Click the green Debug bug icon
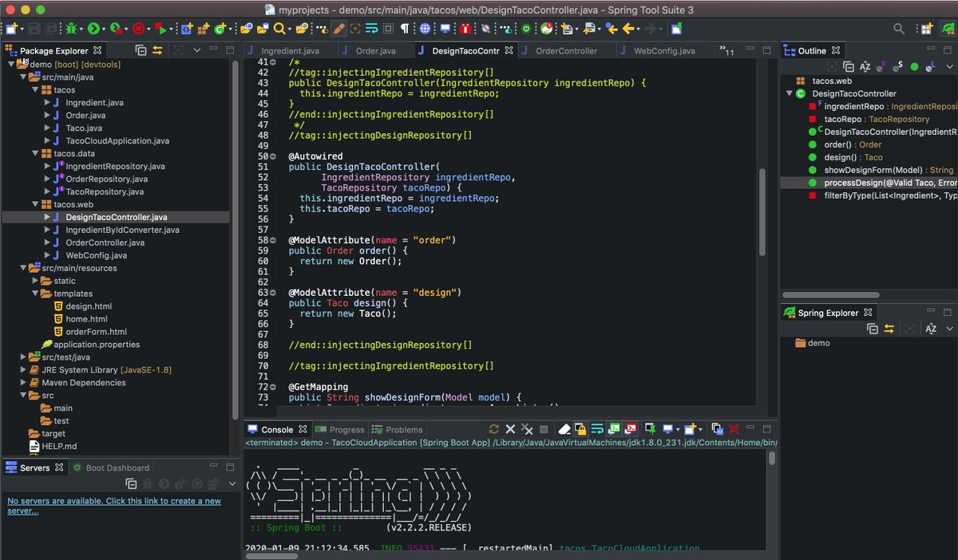This screenshot has width=958, height=560. click(72, 29)
